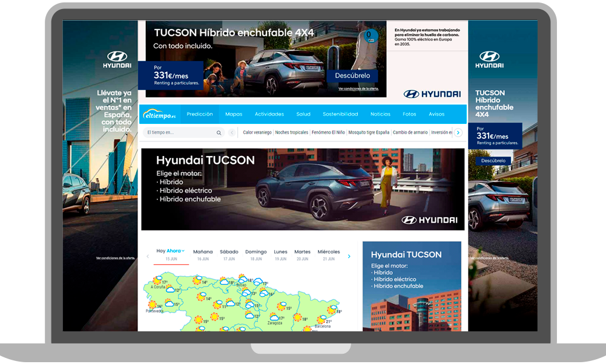Click the 331€/mes price box in right sidebar
The width and height of the screenshot is (606, 364).
(495, 136)
